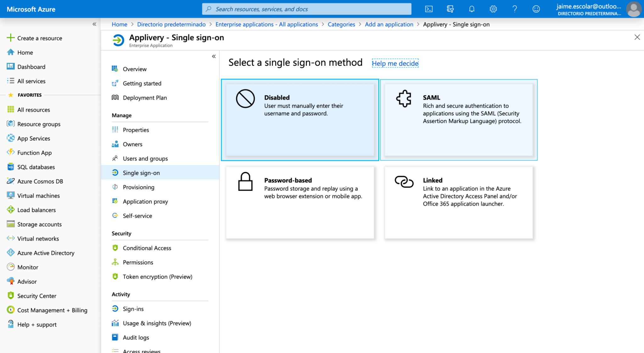The image size is (644, 353).
Task: Choose the Linked sign-on method card
Action: tap(458, 203)
